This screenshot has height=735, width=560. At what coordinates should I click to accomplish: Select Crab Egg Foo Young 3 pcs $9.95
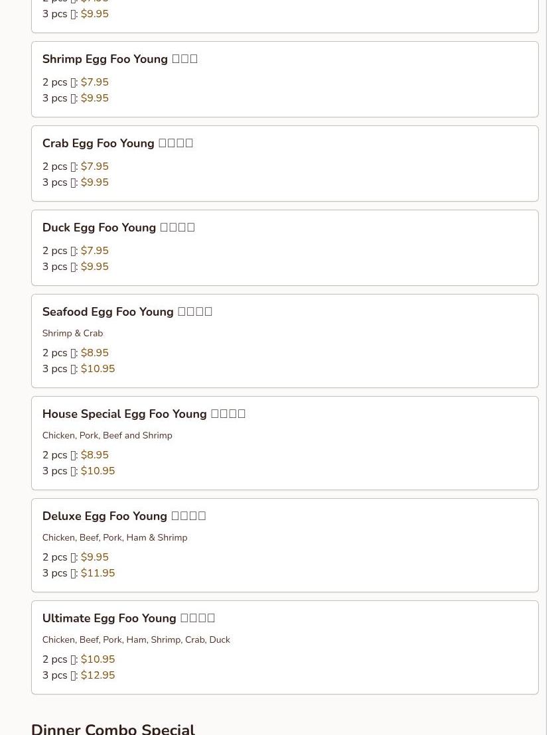[94, 182]
